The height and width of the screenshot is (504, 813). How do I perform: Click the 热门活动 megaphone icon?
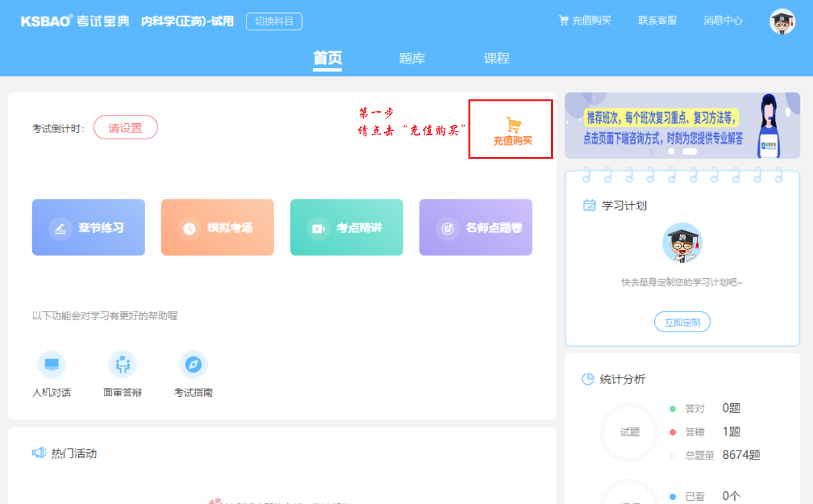point(39,453)
